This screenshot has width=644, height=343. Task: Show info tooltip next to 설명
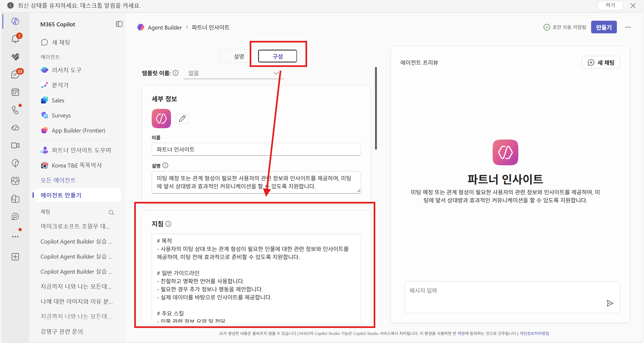click(x=165, y=165)
